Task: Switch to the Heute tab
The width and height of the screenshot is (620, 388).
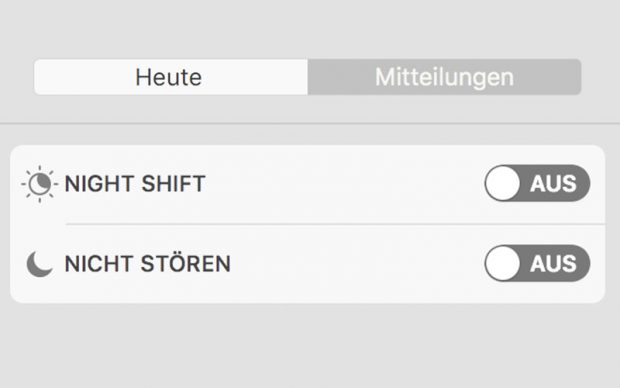Action: pyautogui.click(x=171, y=77)
